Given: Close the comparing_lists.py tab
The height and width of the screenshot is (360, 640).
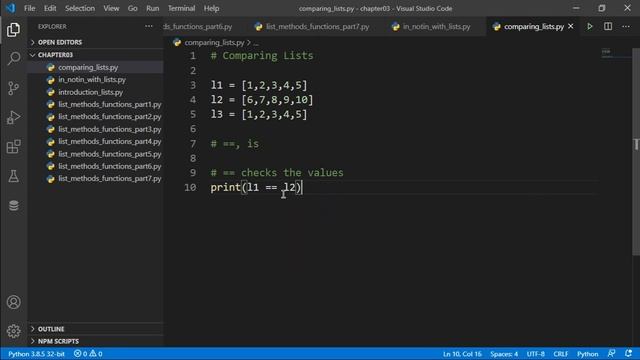Looking at the screenshot, I should click(571, 27).
